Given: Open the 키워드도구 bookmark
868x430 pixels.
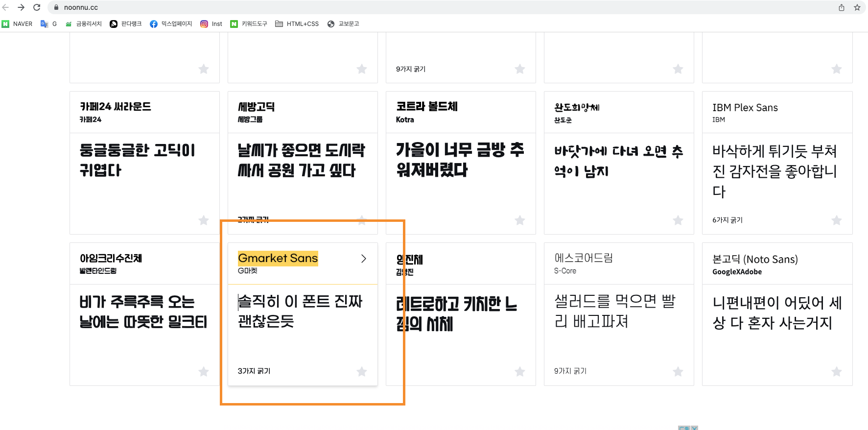Looking at the screenshot, I should [249, 24].
